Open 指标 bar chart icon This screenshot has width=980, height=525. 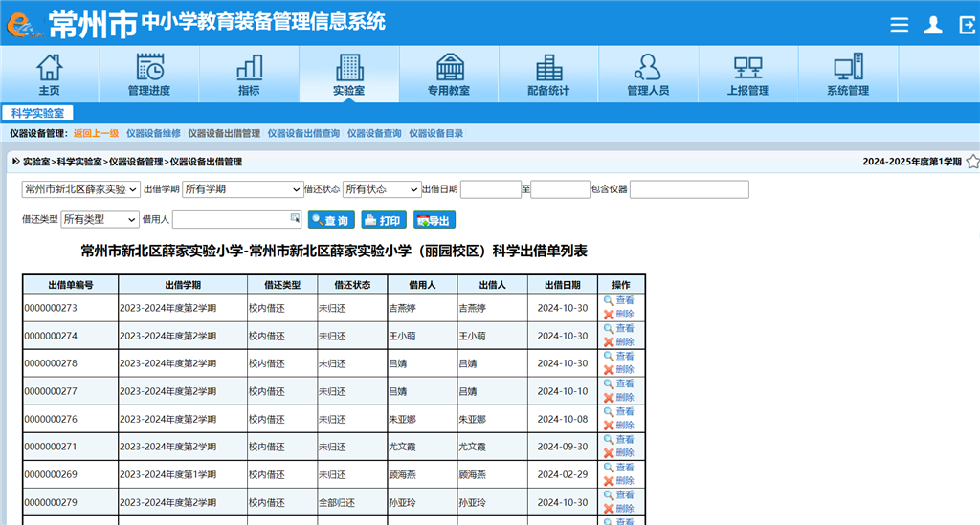click(x=250, y=68)
